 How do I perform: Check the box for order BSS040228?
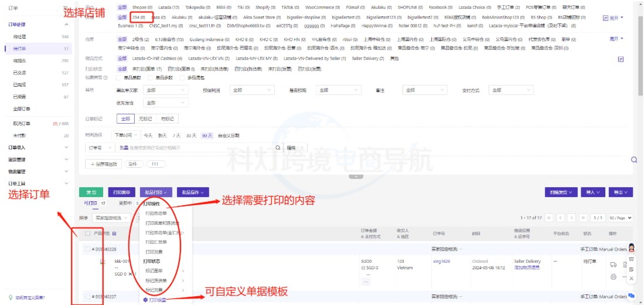[87, 249]
